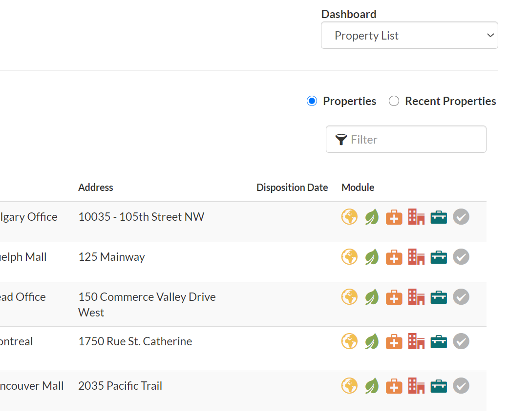Click the property name ending 'ontreal'
The width and height of the screenshot is (509, 420).
tap(16, 341)
